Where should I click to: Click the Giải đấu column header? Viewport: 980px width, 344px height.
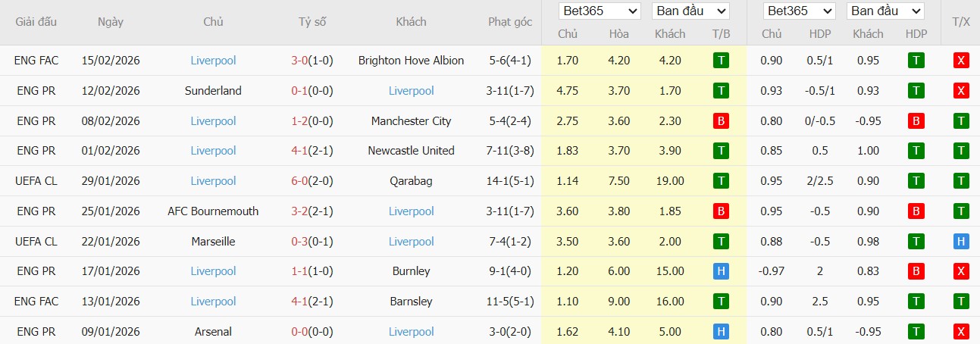click(36, 22)
